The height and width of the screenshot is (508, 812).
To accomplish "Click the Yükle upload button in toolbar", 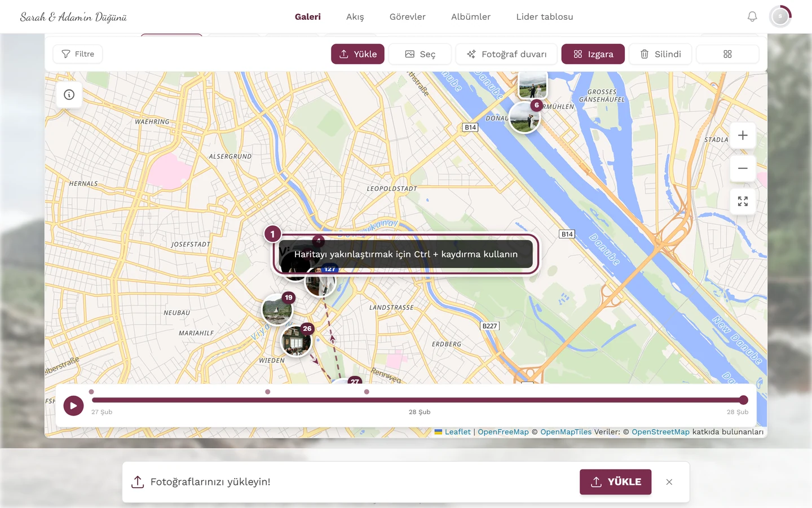I will (358, 54).
